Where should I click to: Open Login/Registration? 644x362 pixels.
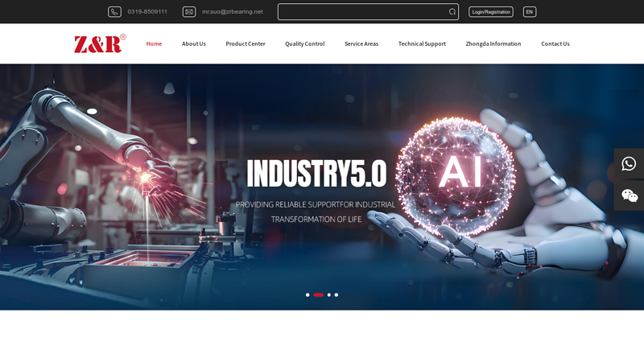pos(491,12)
